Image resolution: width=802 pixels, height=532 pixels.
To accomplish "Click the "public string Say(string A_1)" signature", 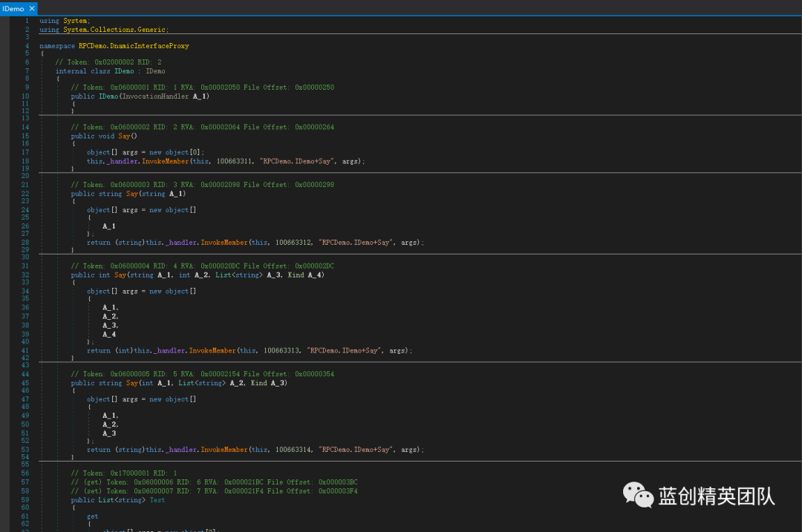I will pos(128,194).
